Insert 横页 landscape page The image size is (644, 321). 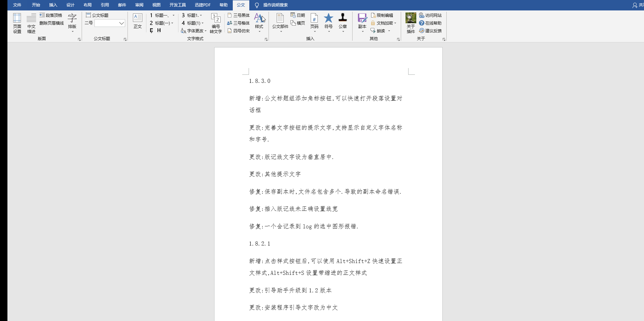coord(298,23)
